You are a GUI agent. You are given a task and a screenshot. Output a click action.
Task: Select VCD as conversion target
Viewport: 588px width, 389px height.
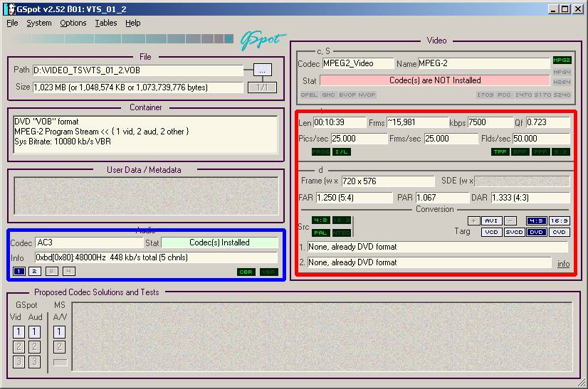coord(491,233)
